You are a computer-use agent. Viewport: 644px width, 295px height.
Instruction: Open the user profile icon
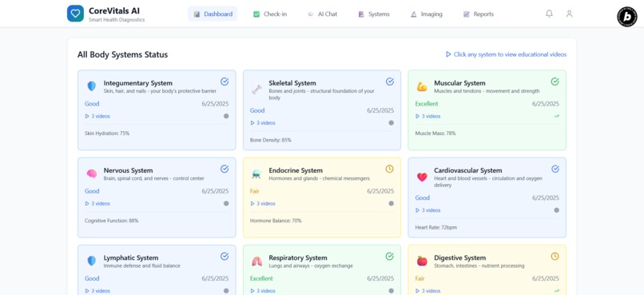pyautogui.click(x=569, y=14)
